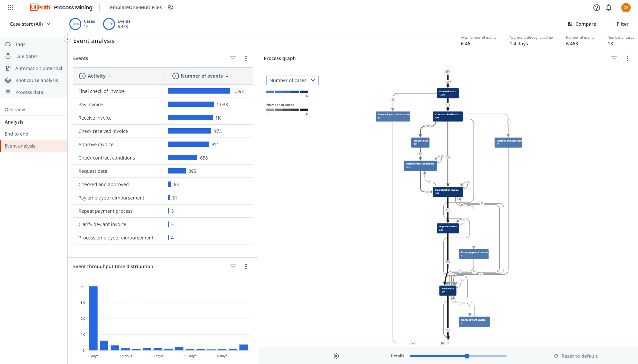Open Automation potential from the sidebar
Screen dimensions: 638x364
point(39,68)
